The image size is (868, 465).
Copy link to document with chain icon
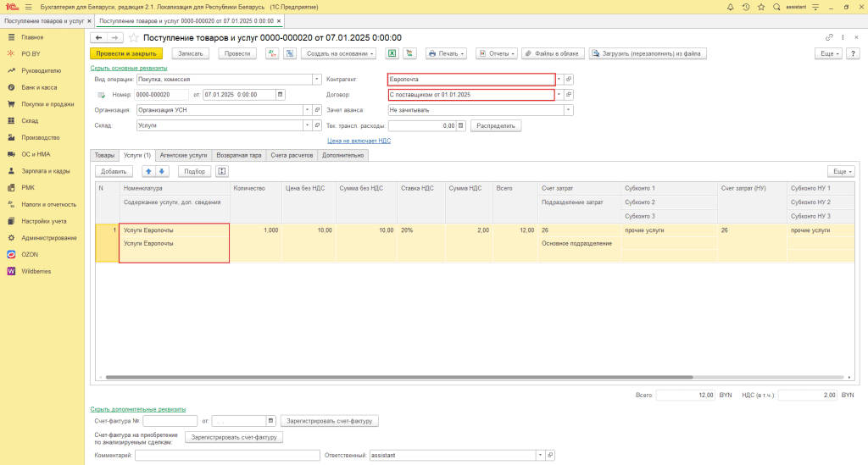click(829, 37)
